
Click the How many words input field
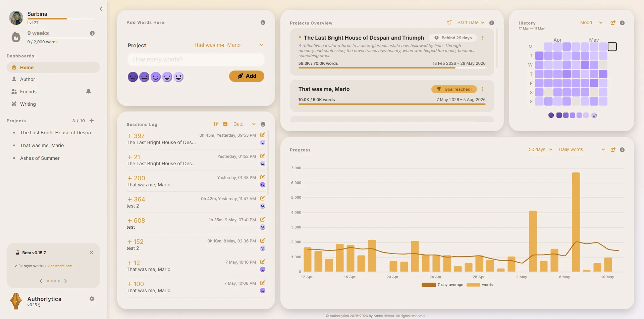[196, 59]
